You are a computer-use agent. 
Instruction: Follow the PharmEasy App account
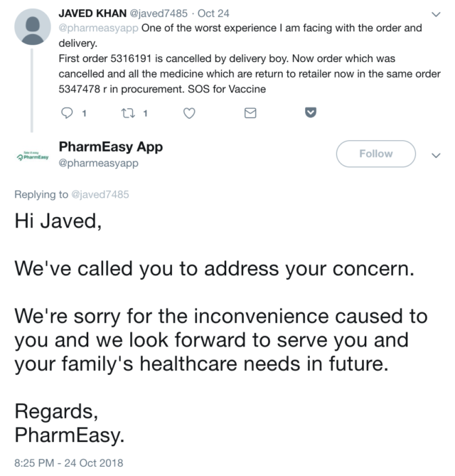tap(375, 154)
